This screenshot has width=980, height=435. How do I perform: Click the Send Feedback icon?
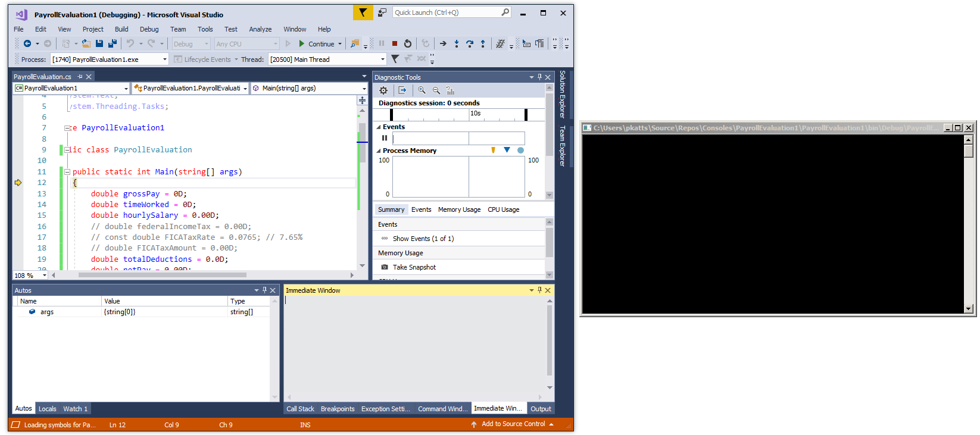point(382,12)
